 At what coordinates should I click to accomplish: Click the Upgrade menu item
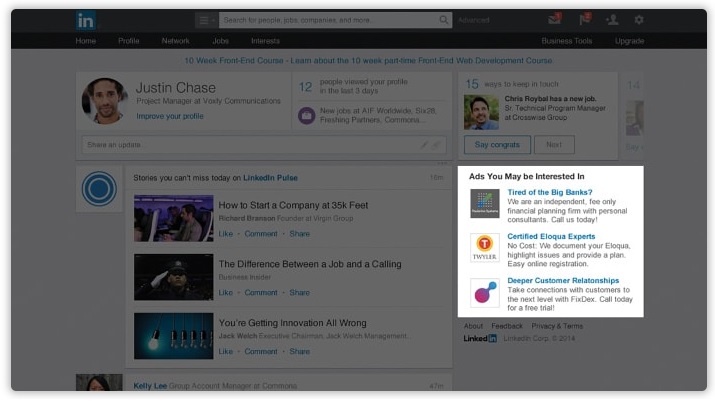tap(629, 41)
